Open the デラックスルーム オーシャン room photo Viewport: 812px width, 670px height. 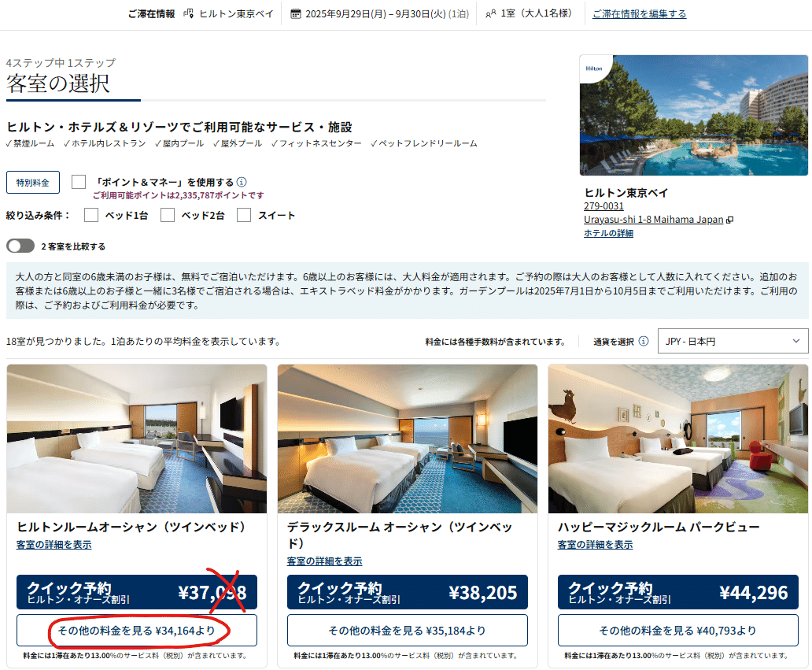click(x=408, y=439)
